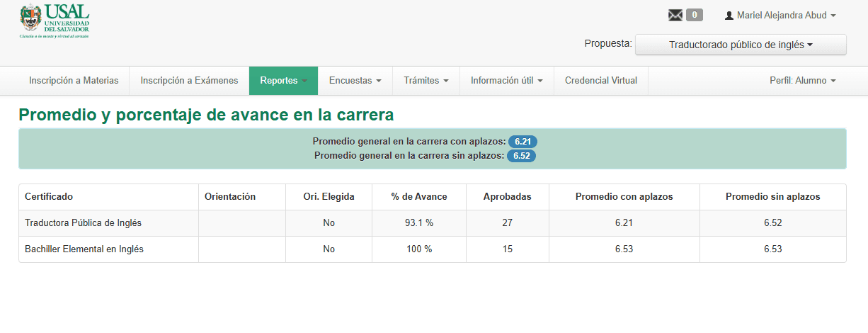Open the Encuestas menu
868x333 pixels.
click(x=355, y=81)
